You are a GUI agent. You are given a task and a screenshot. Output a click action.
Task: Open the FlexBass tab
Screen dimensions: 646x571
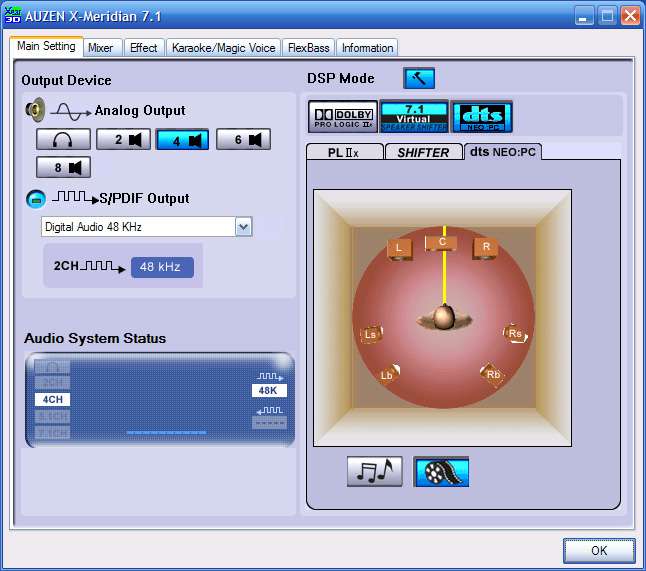tap(309, 48)
